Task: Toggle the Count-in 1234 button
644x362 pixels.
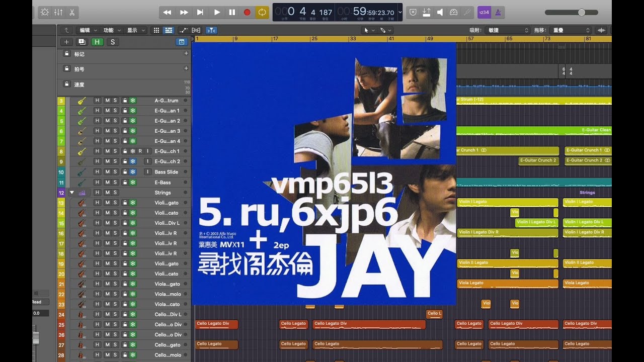Action: coord(484,12)
